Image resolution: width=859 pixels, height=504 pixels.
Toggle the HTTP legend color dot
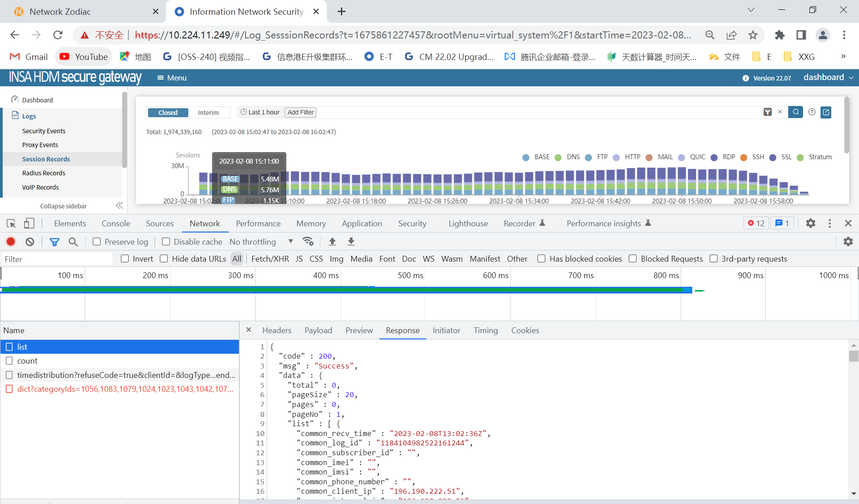click(616, 157)
